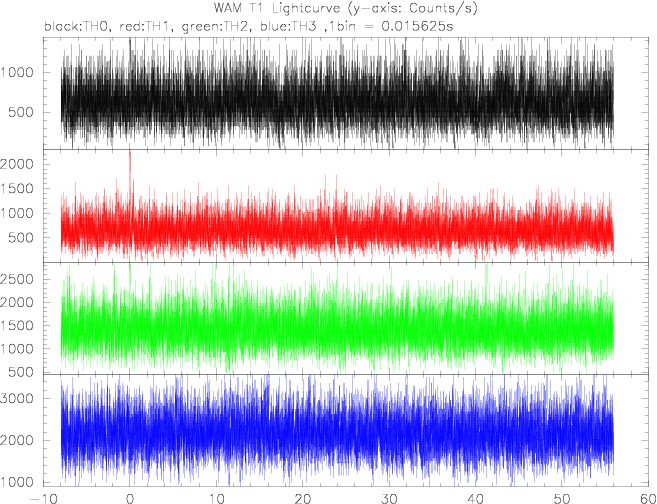657x504 pixels.
Task: Click y-axis label 2500 of green TH2 panel
Action: (16, 279)
